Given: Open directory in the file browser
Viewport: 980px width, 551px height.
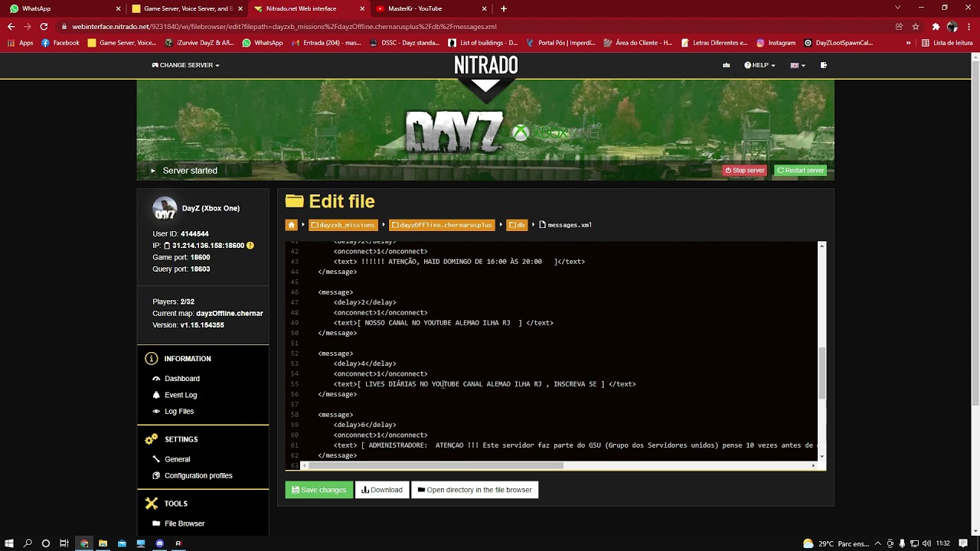Looking at the screenshot, I should (475, 490).
